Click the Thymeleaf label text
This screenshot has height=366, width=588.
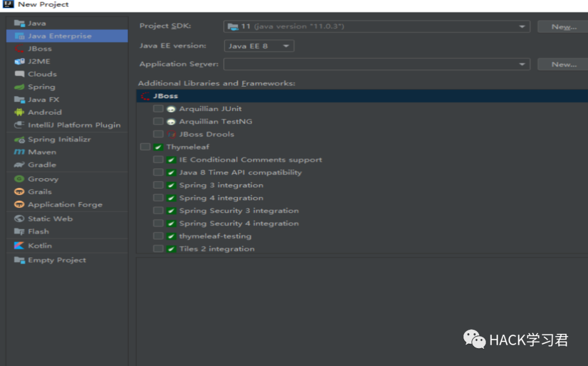[188, 147]
